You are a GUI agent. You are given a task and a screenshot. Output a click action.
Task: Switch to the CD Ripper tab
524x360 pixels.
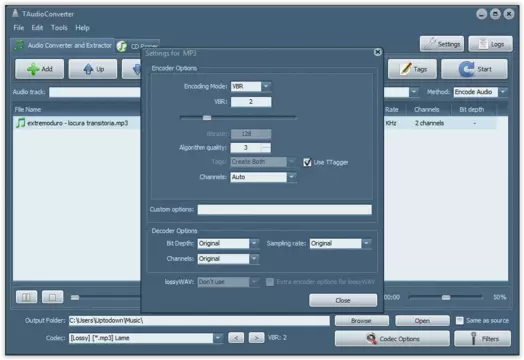point(138,46)
